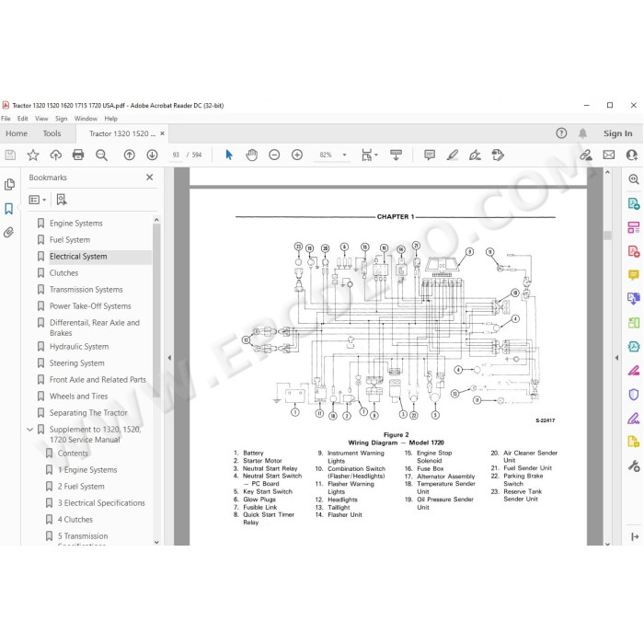The image size is (644, 644).
Task: Click the page number input field
Action: pos(177,155)
